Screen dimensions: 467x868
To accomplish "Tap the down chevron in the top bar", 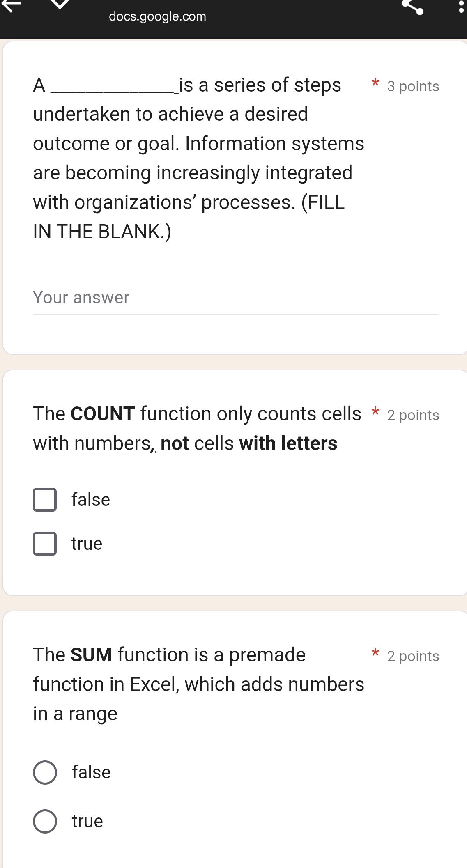I will click(60, 4).
